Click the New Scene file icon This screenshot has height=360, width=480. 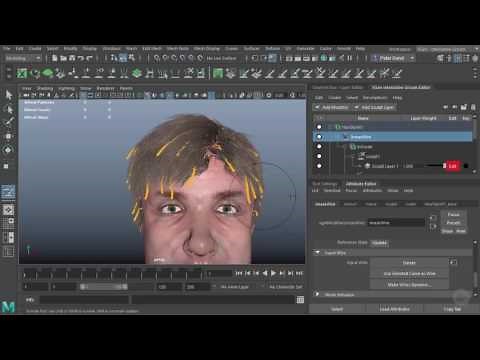[x=54, y=58]
